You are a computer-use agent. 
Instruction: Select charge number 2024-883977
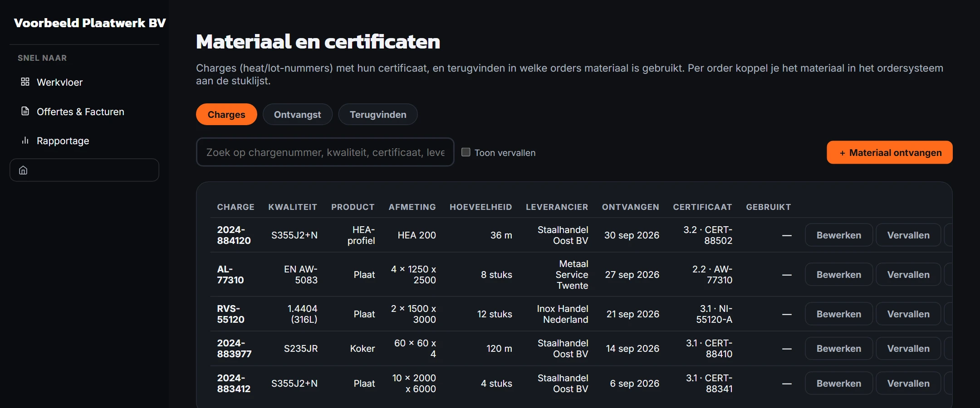coord(234,349)
